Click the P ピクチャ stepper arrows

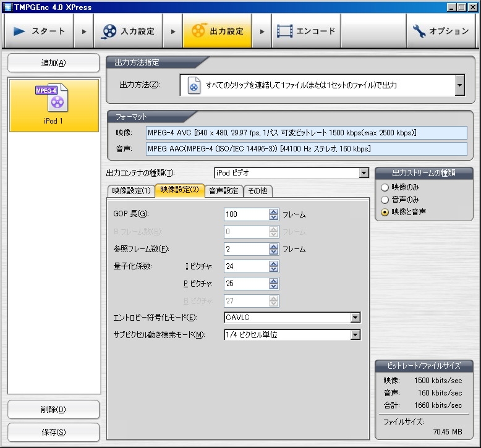tap(274, 284)
